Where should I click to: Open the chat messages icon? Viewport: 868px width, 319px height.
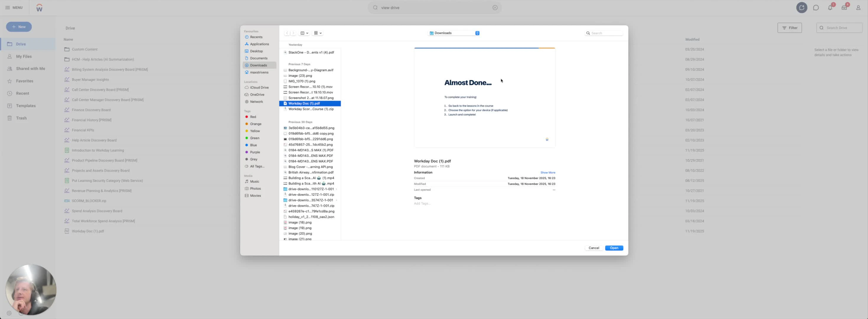(x=816, y=7)
